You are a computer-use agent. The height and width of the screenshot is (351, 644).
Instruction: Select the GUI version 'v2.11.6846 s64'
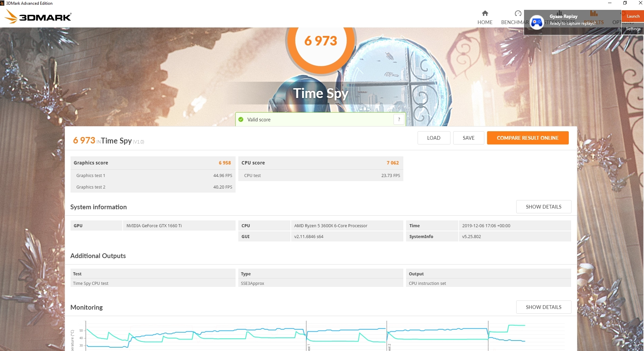click(x=309, y=236)
